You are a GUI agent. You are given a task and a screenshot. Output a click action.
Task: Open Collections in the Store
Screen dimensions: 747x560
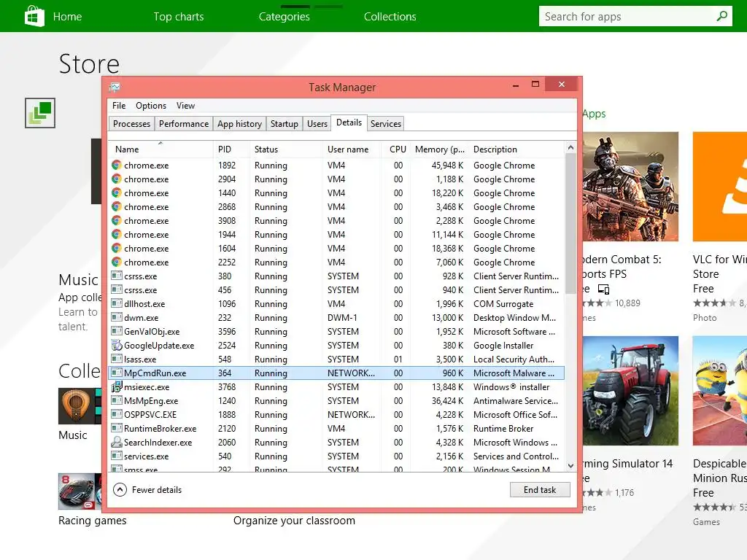pos(390,17)
